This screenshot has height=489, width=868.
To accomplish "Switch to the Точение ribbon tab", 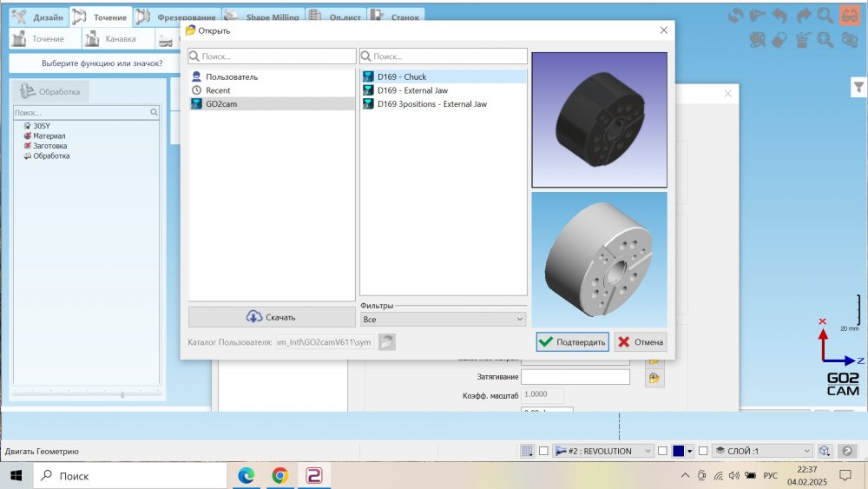I will tap(101, 17).
